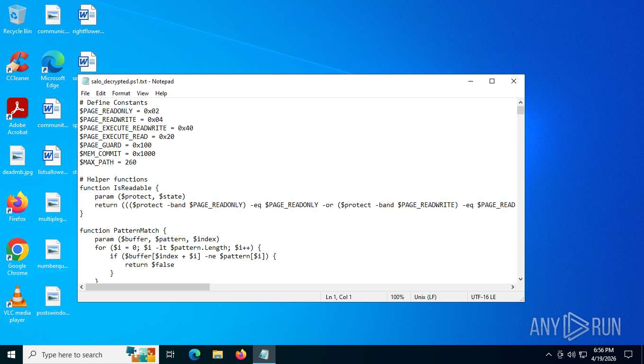Select the listsallowe Word document icon
Viewport: 644px width, 364px height.
tap(53, 160)
